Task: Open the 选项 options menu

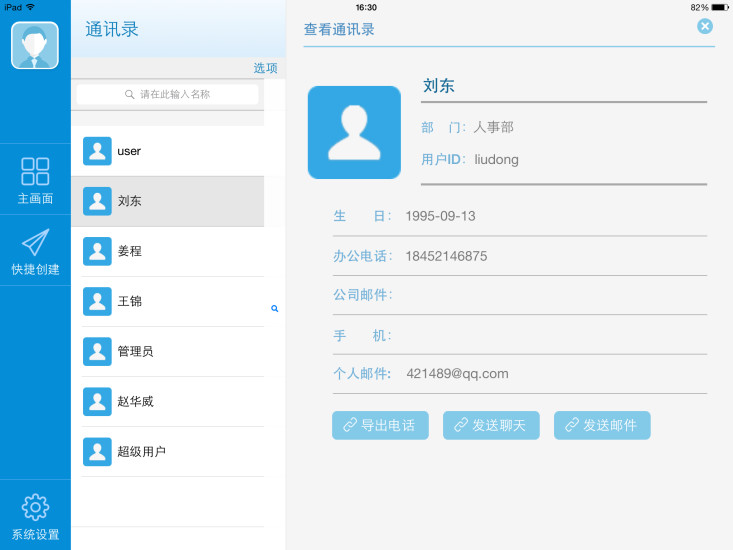Action: (x=265, y=68)
